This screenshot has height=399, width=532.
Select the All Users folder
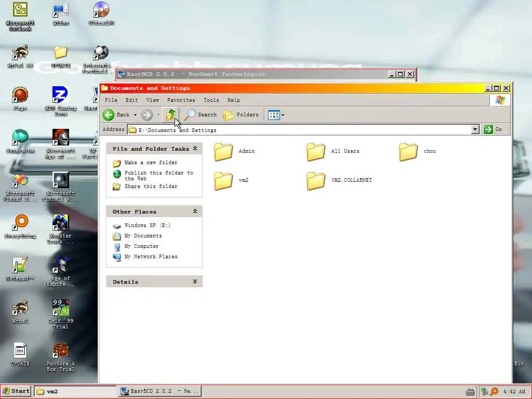coord(333,151)
